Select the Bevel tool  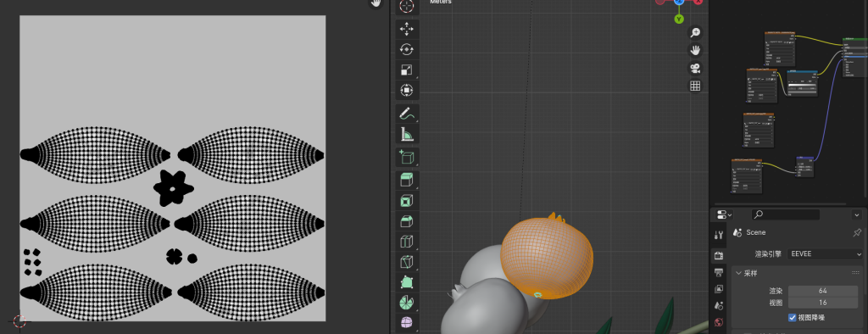407,221
